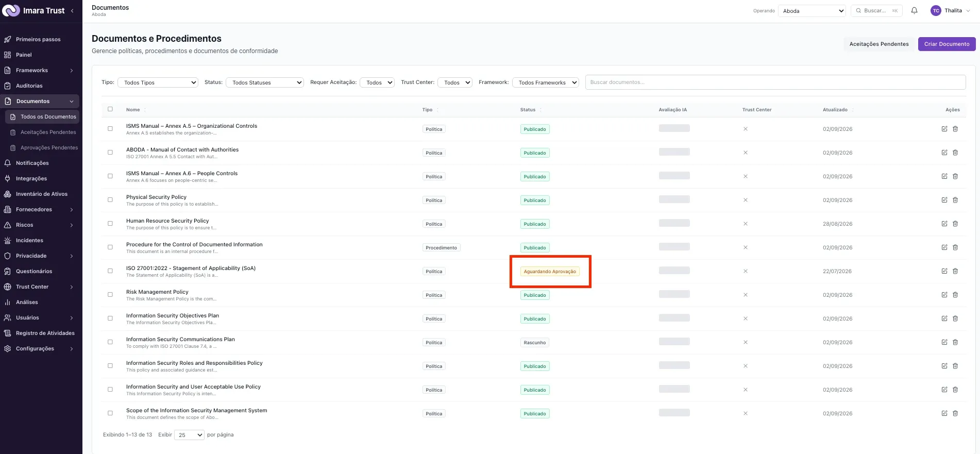Click the Criar Documento button
The width and height of the screenshot is (980, 454).
tap(947, 44)
